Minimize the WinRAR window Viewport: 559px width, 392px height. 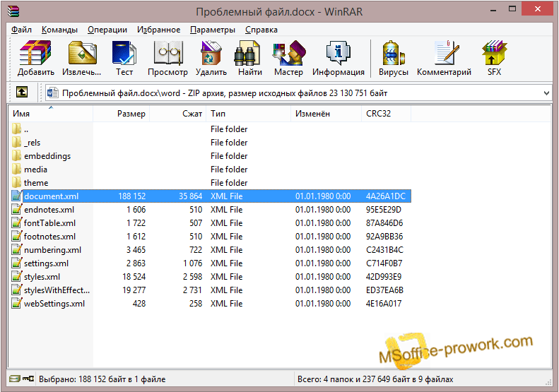pos(493,10)
